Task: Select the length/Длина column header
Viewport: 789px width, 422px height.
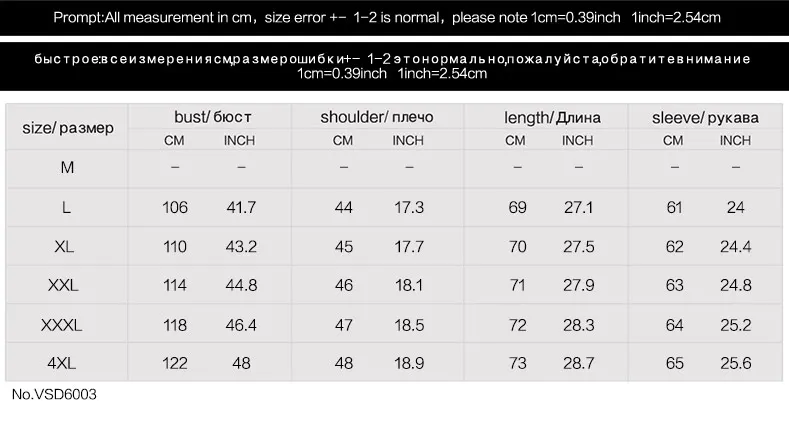Action: [552, 118]
